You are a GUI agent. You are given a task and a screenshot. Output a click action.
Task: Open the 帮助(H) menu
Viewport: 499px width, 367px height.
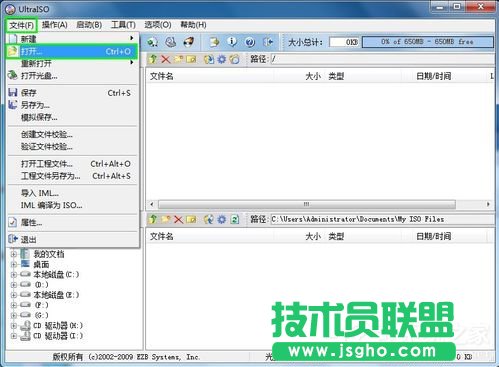193,25
